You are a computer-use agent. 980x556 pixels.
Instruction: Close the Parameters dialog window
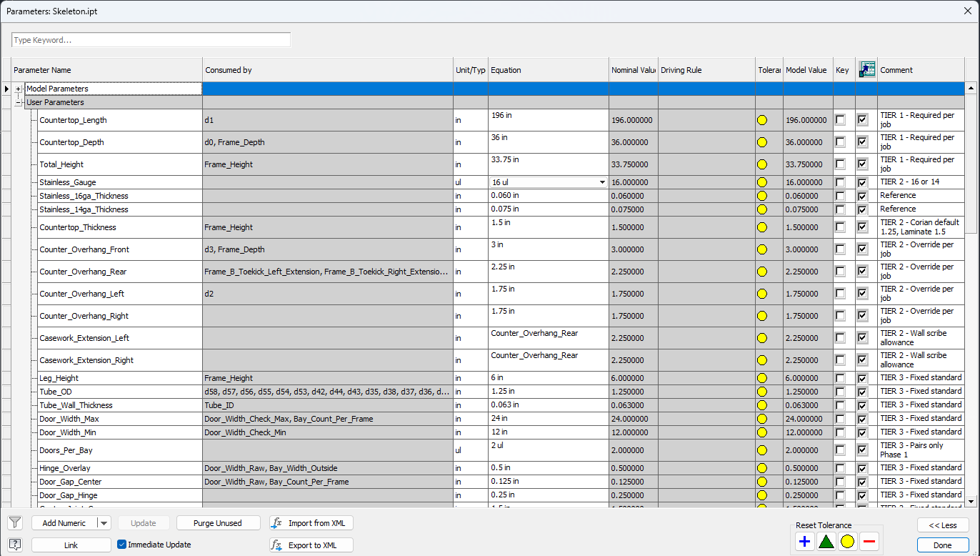click(x=967, y=10)
